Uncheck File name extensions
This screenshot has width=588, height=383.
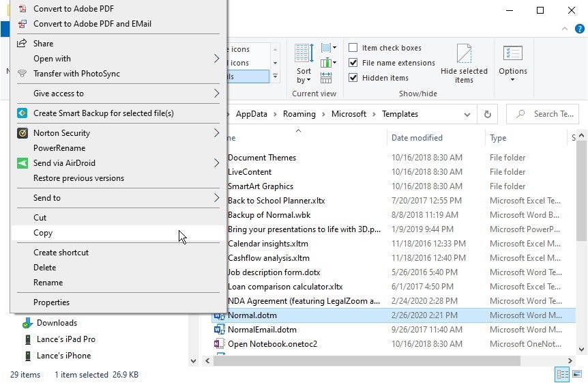coord(353,63)
